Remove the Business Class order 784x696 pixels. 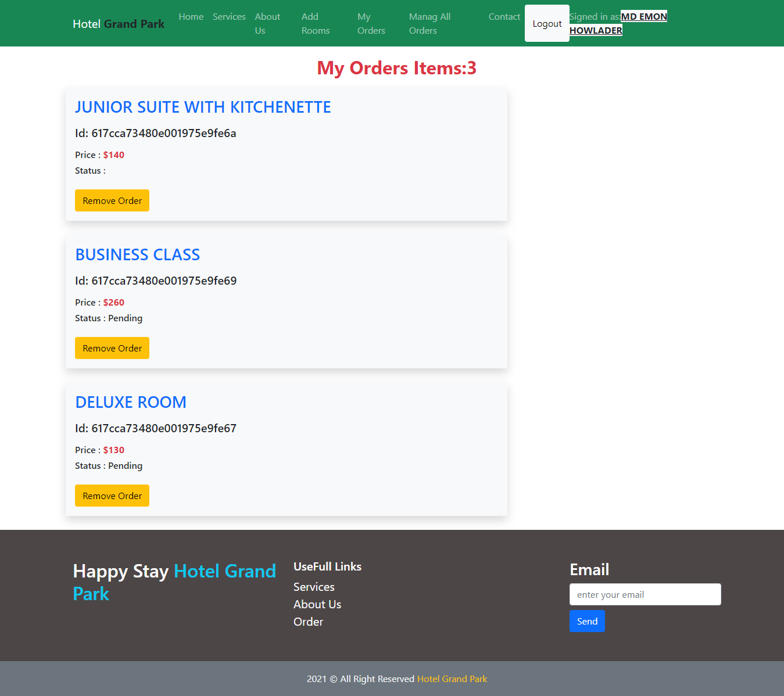click(112, 348)
